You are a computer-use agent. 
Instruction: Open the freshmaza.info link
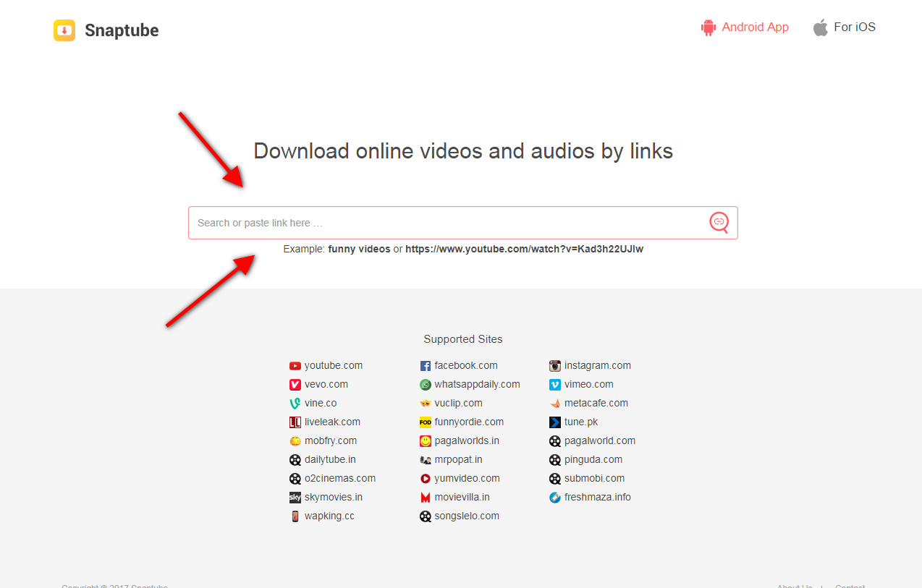[598, 497]
